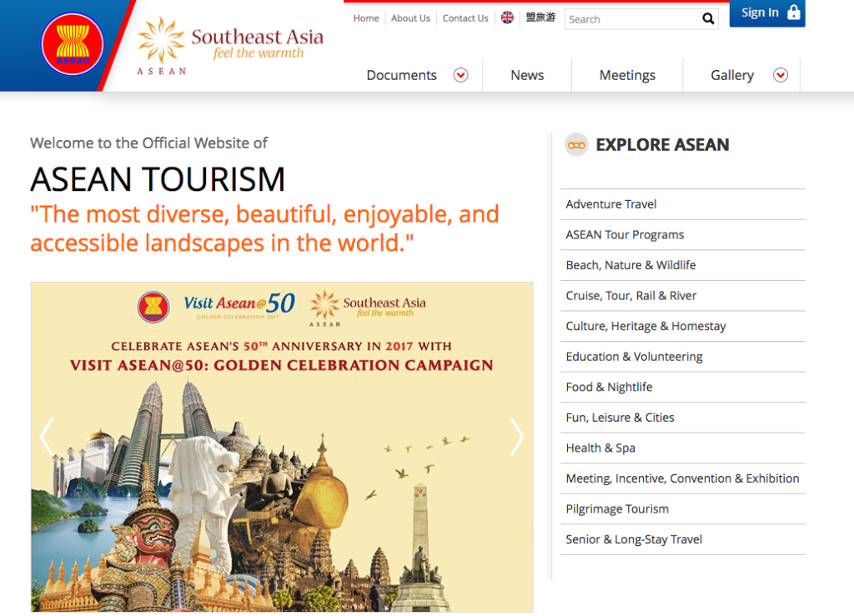Switch language to Chinese characters link
This screenshot has height=616, width=854.
point(540,18)
